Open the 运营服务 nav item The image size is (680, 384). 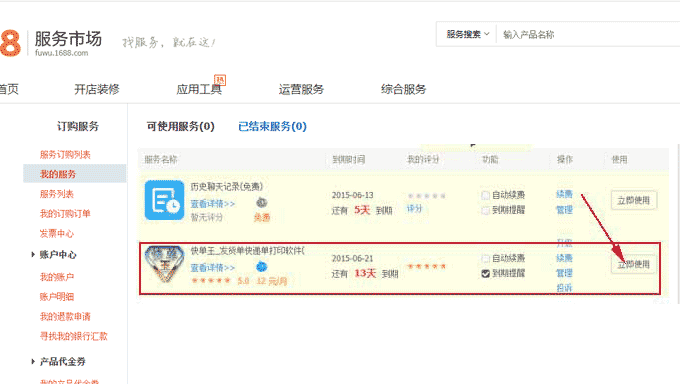[301, 89]
